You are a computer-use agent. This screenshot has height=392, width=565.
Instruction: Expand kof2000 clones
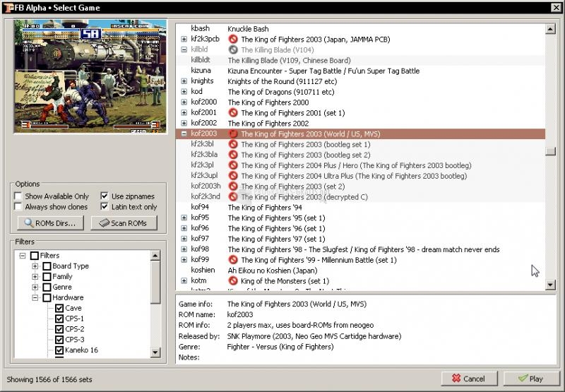click(184, 102)
